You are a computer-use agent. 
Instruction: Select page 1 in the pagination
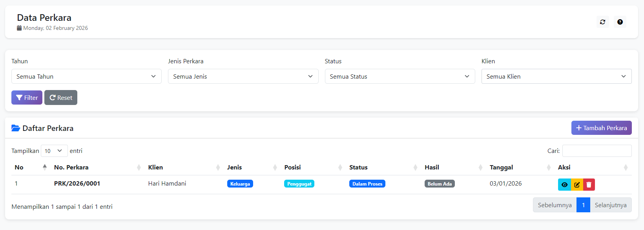tap(583, 205)
